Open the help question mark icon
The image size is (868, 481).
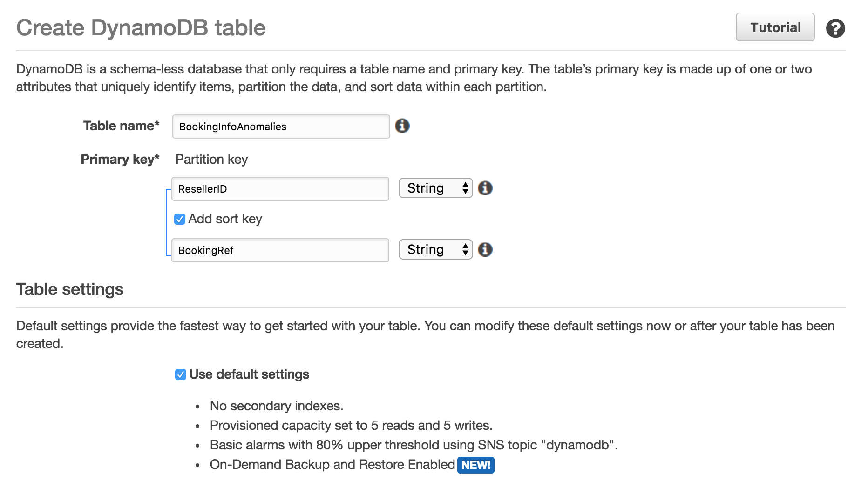[835, 28]
